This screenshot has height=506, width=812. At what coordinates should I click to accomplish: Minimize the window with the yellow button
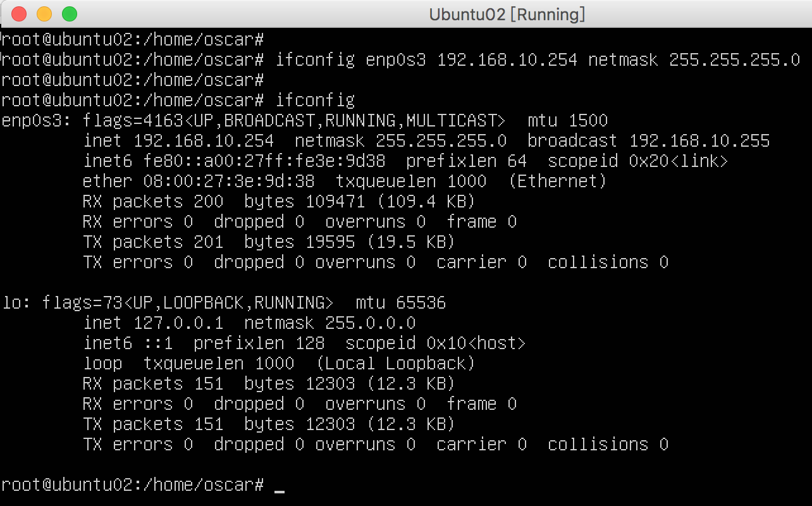tap(44, 13)
